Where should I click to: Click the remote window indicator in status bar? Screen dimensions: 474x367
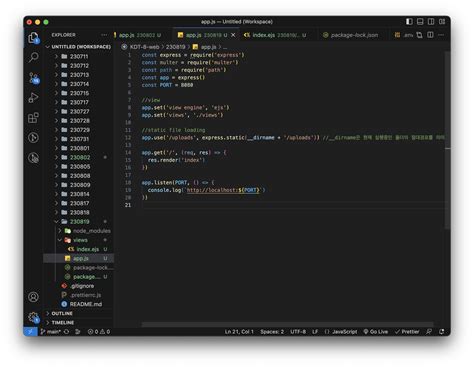[30, 332]
